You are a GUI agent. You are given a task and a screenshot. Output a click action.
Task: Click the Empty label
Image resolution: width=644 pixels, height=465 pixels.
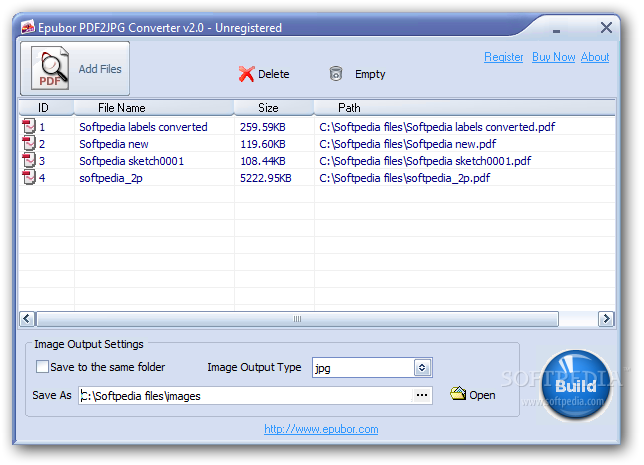tap(370, 74)
